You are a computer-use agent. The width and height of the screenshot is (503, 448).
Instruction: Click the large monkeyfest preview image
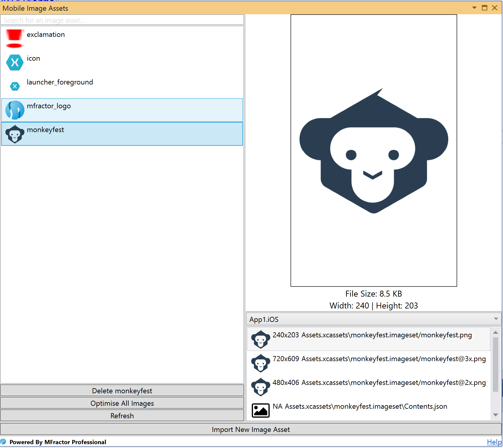coord(374,151)
